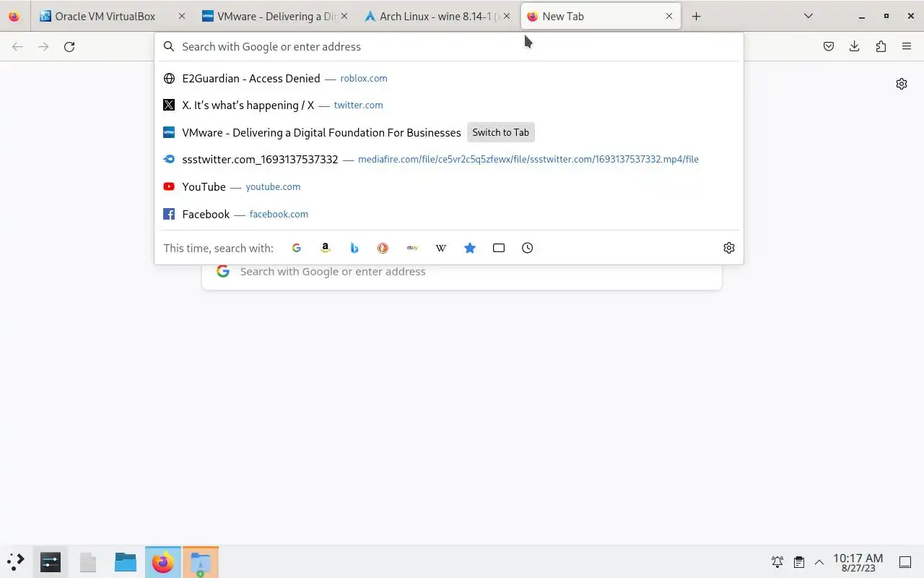
Task: Search this time with Bing
Action: click(354, 248)
